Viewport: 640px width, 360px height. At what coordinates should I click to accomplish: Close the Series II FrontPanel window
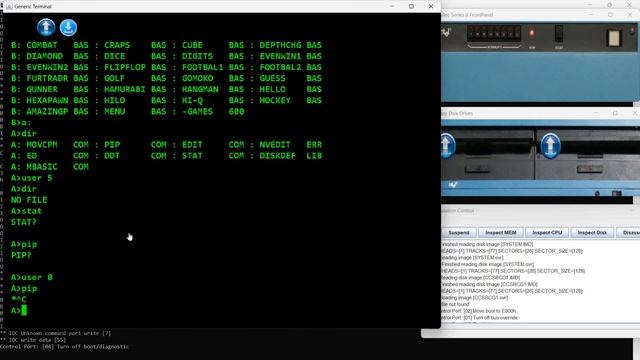coord(630,15)
